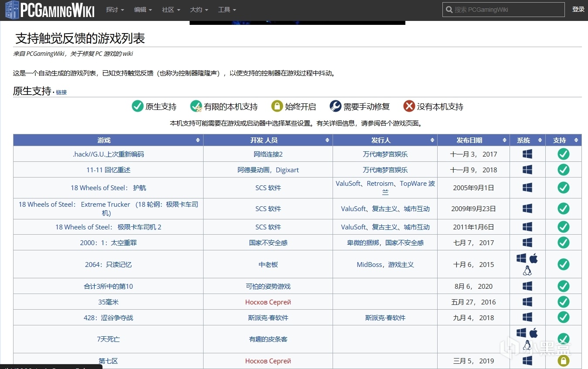Open the 大约 dropdown menu
The width and height of the screenshot is (588, 369).
[199, 10]
